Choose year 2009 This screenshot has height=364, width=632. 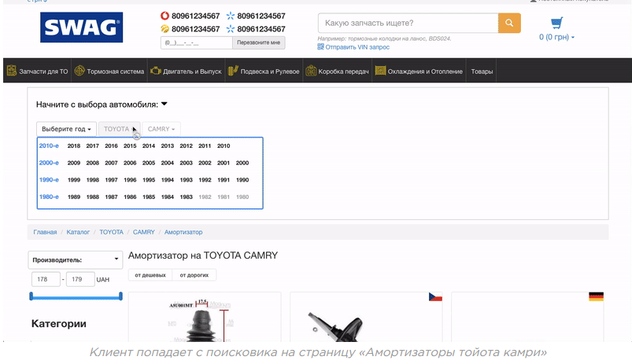tap(74, 163)
